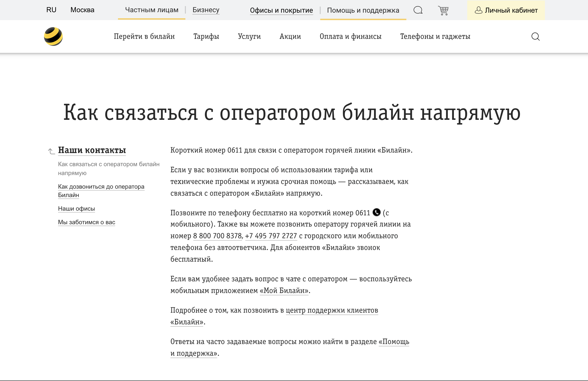Click the 8 800 700 8378 phone link
This screenshot has height=381, width=588.
[x=217, y=236]
